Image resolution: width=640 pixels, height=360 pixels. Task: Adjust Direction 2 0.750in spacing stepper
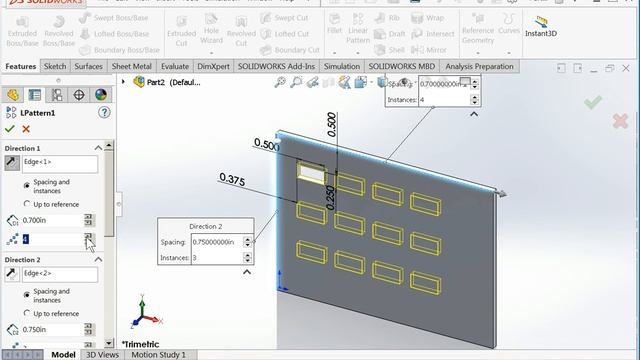point(89,329)
